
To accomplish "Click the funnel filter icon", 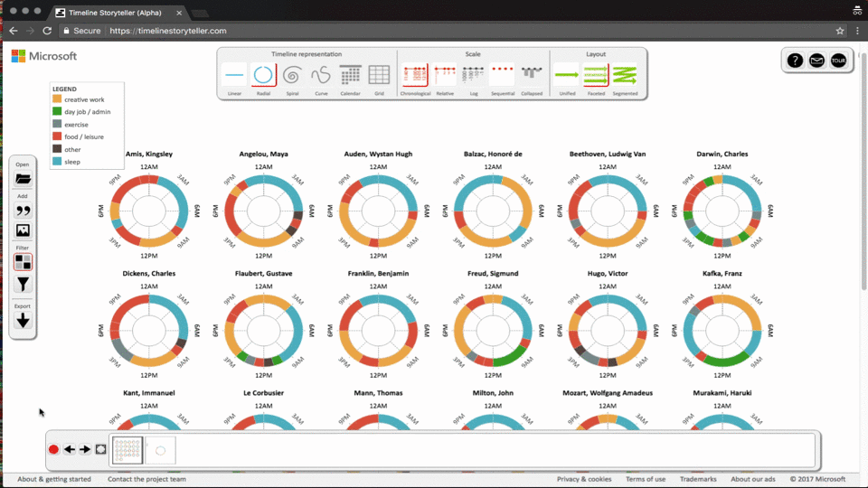I will 23,286.
